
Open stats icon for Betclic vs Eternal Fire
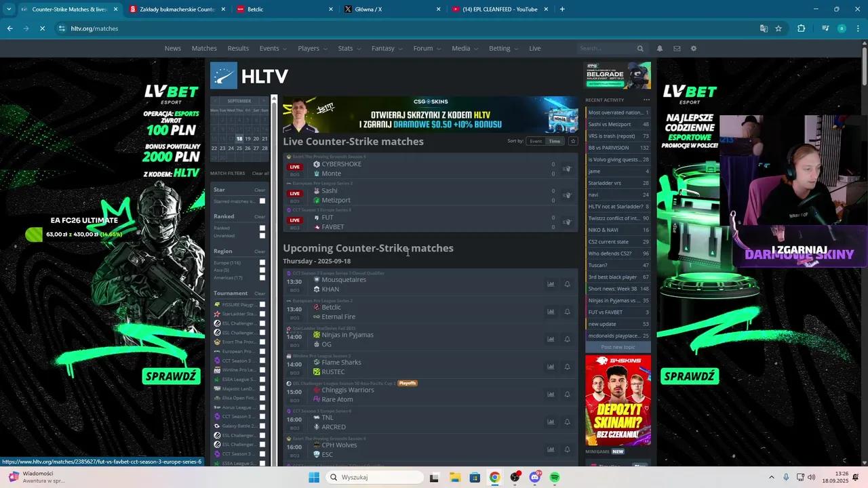pos(551,312)
